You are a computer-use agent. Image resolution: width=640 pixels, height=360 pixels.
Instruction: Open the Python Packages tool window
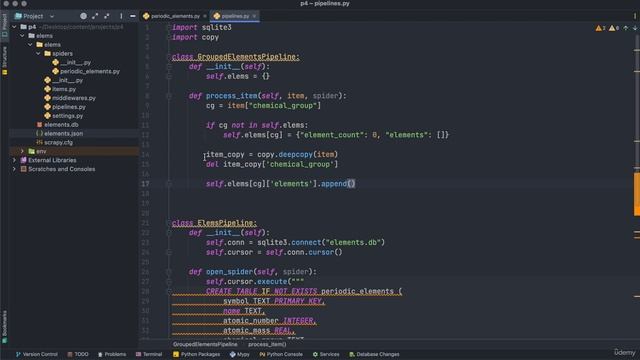coord(196,354)
